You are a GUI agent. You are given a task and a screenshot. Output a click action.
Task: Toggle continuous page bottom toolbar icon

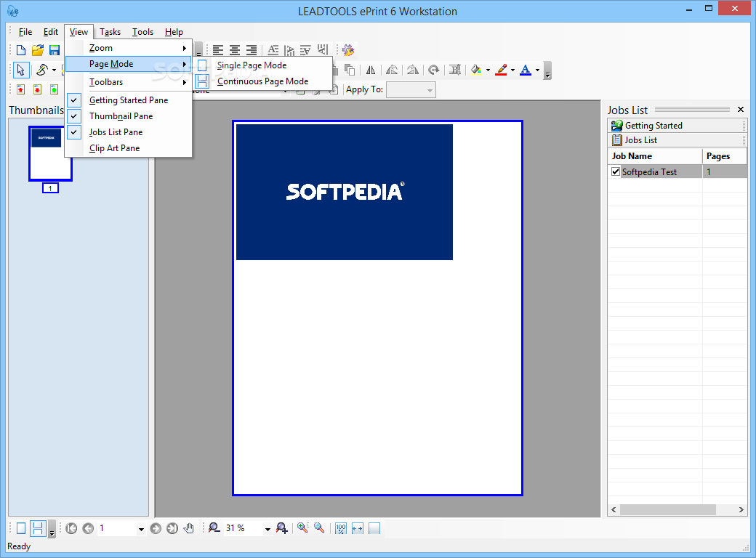(x=38, y=529)
